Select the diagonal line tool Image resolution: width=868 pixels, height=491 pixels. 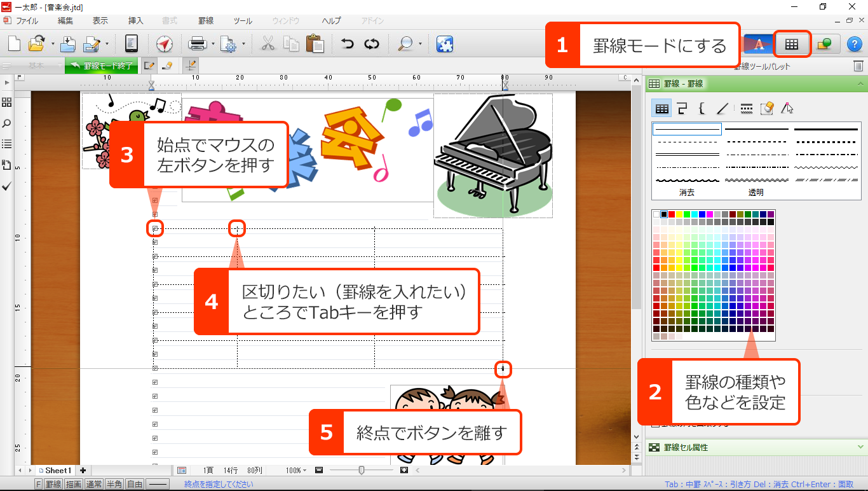tap(722, 108)
